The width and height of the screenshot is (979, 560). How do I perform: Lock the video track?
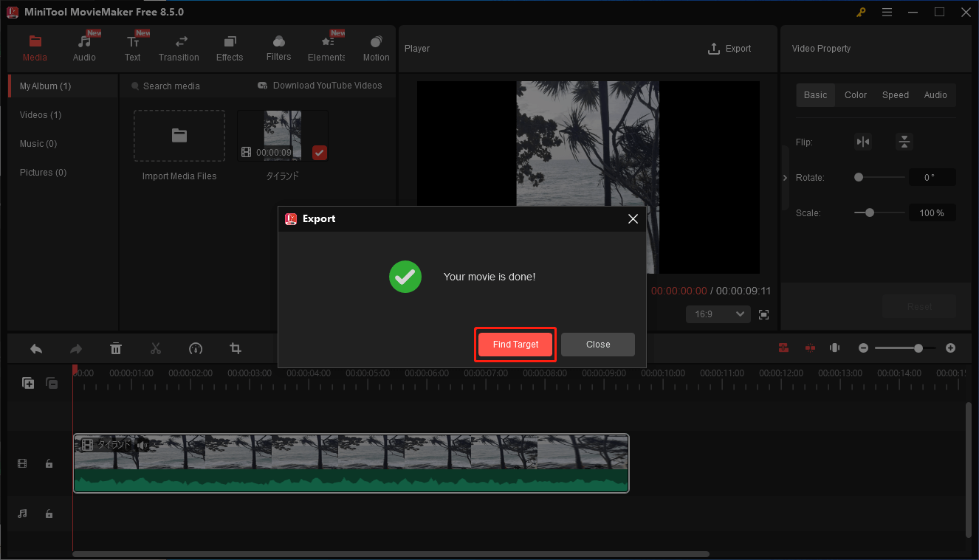click(49, 463)
